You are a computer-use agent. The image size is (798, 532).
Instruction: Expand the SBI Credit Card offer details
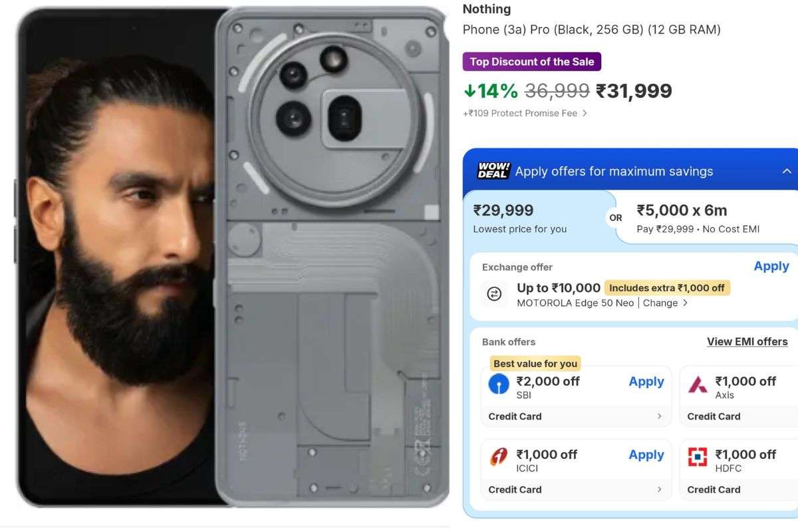coord(576,416)
